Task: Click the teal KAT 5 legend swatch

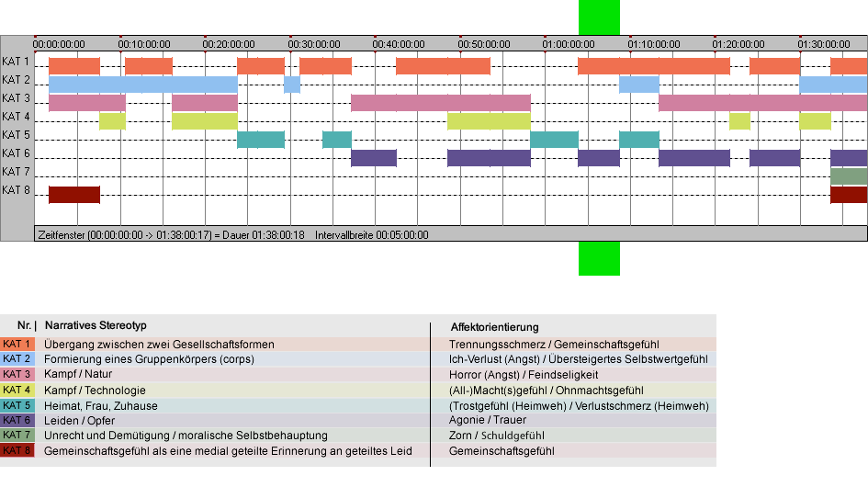Action: [17, 405]
